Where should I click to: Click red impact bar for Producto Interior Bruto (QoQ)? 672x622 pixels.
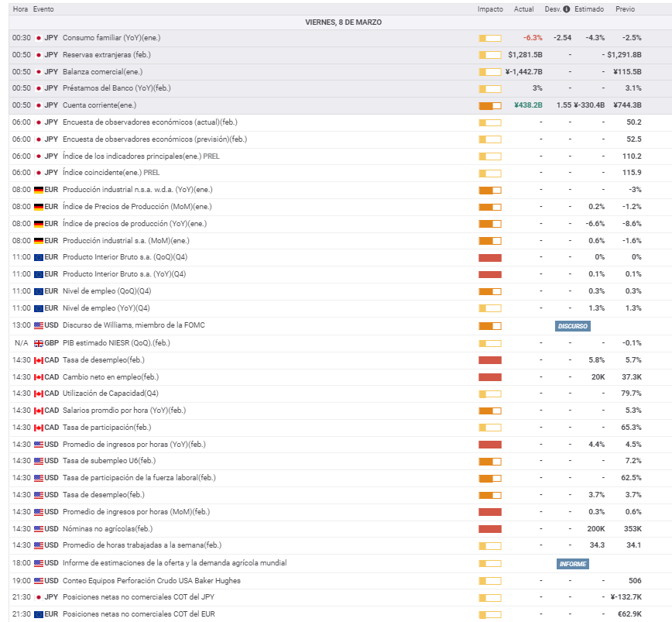490,257
